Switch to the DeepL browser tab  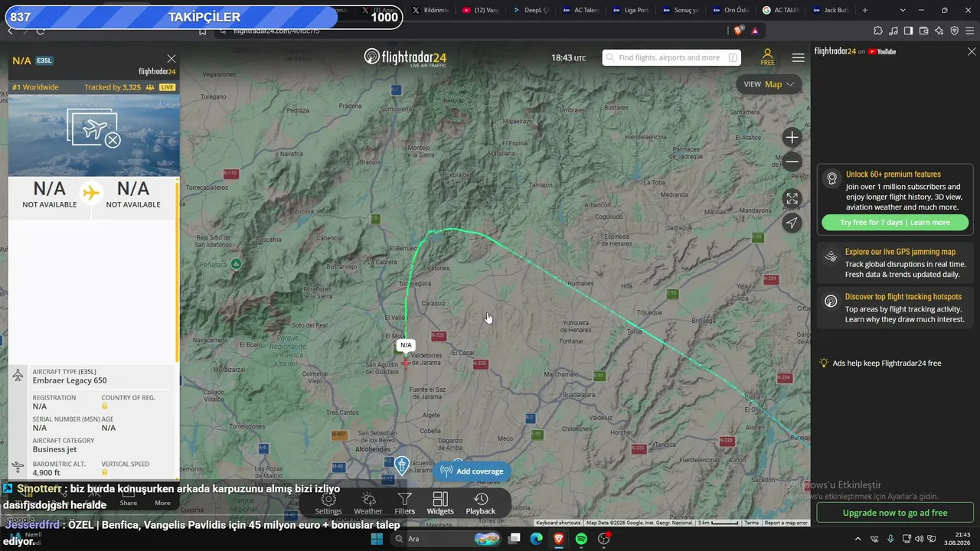point(531,10)
